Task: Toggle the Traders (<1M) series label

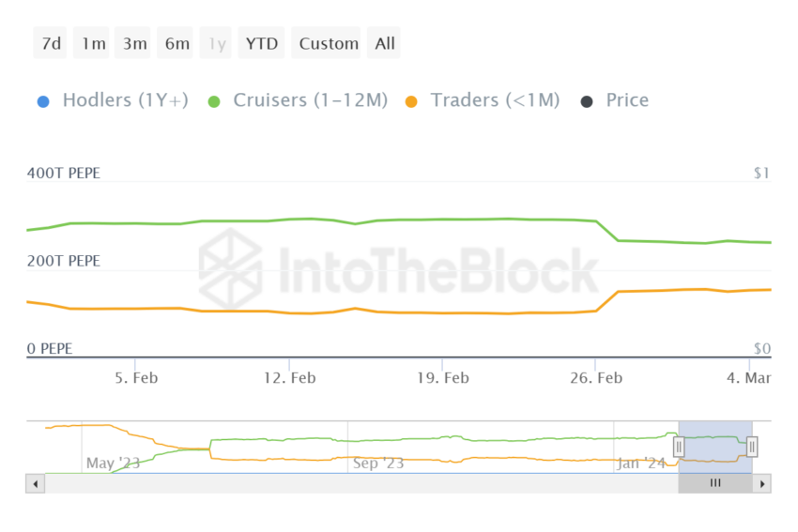Action: tap(495, 100)
